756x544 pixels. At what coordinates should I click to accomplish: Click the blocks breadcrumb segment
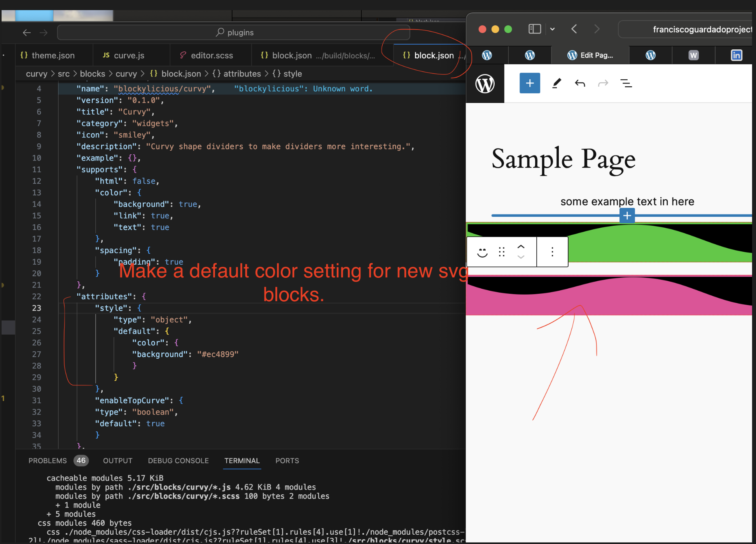click(93, 74)
